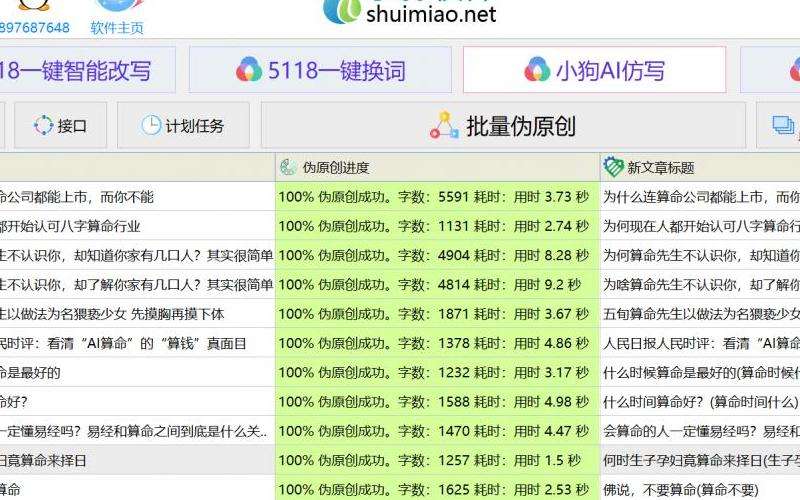Click new title starting with 人民日报人民时评
The width and height of the screenshot is (800, 500).
(700, 343)
